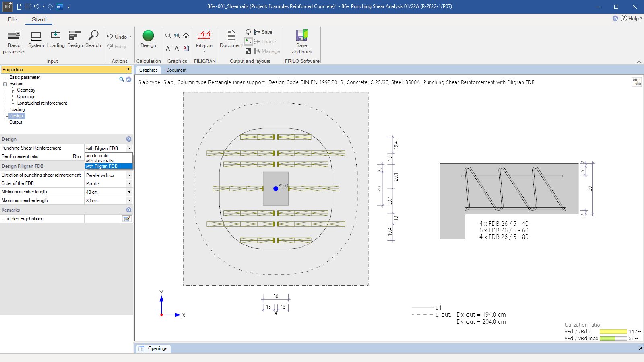Close the bottom Openings panel
Image resolution: width=644 pixels, height=362 pixels.
[640, 348]
